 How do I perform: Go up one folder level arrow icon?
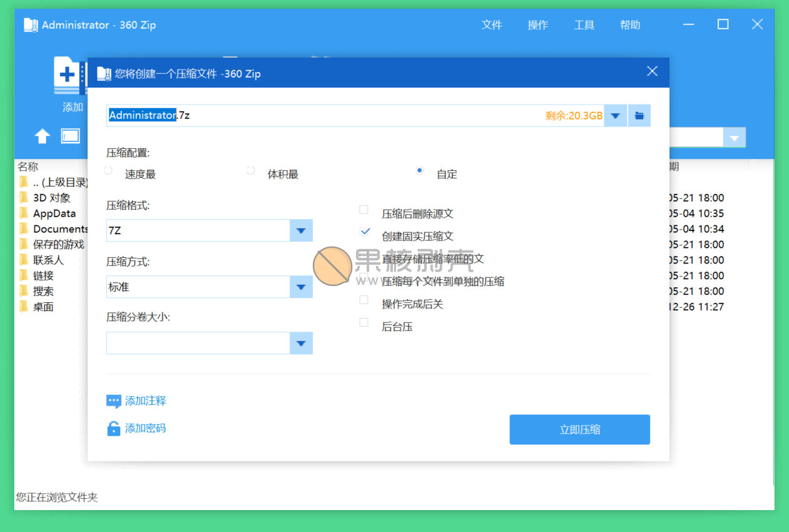tap(42, 136)
